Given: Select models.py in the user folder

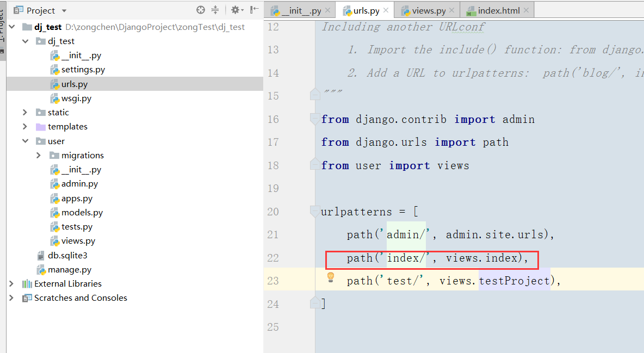Looking at the screenshot, I should point(82,213).
